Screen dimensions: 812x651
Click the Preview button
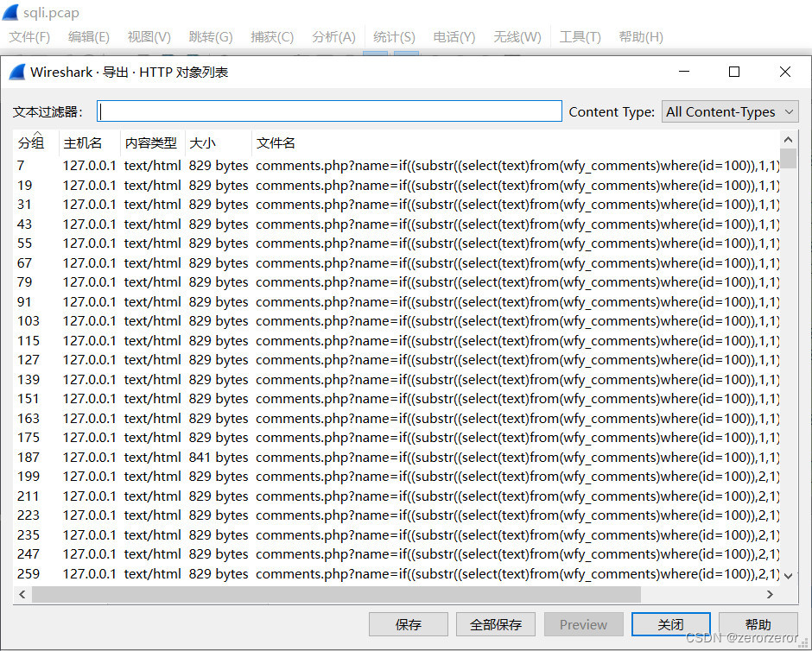point(583,624)
